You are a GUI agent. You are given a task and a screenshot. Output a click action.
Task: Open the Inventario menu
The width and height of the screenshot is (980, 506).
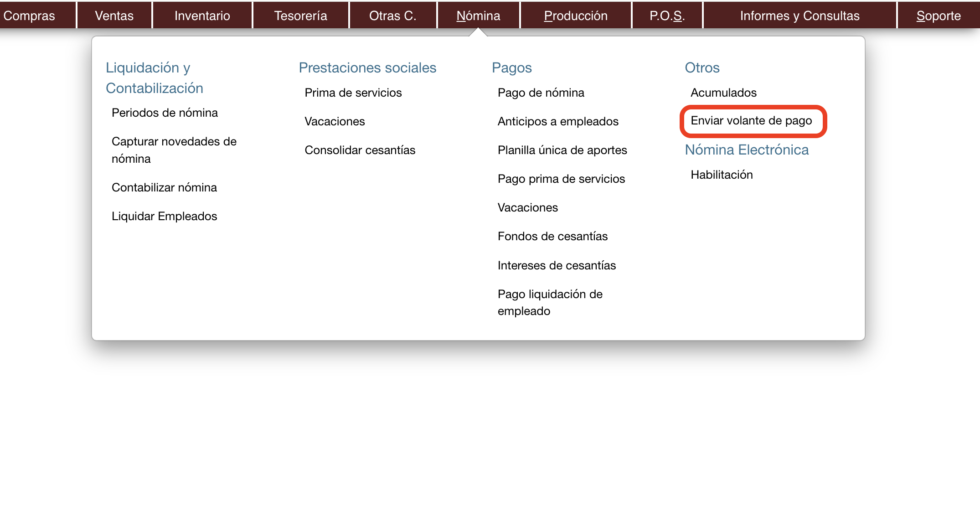202,15
